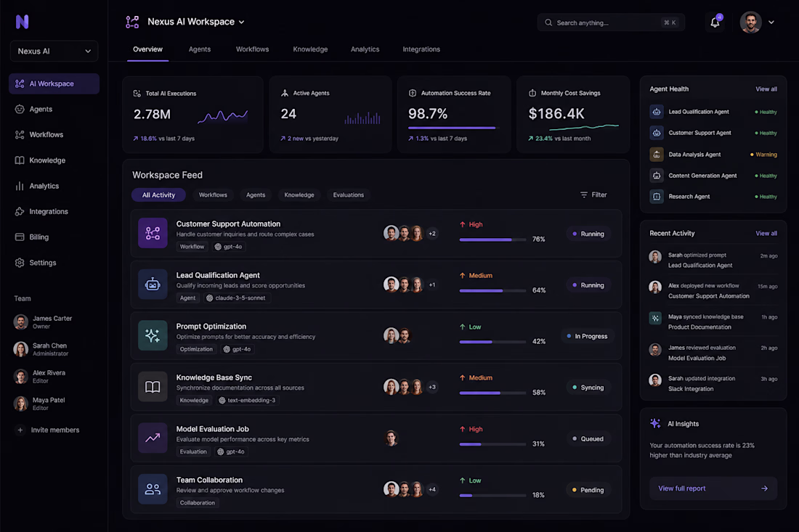Click the View full report button
Screen dimensions: 799x532
click(713, 488)
